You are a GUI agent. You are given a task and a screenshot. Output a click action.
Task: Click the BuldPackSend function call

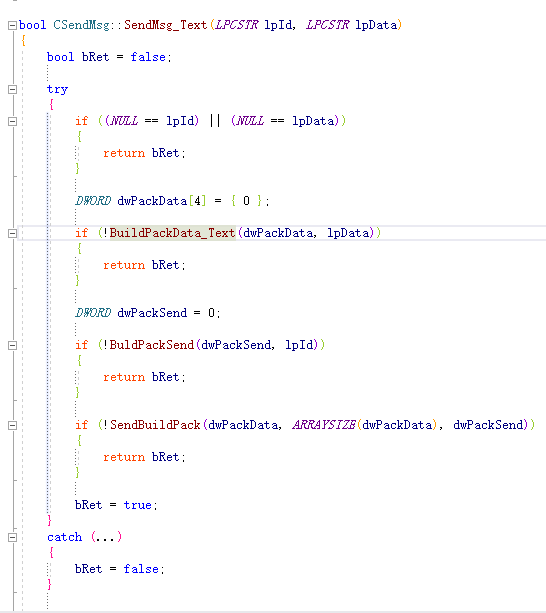click(152, 345)
